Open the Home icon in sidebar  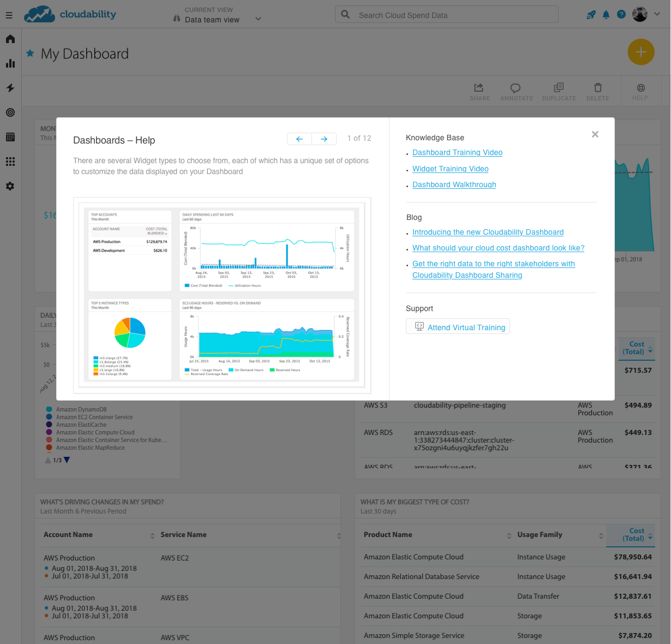10,39
